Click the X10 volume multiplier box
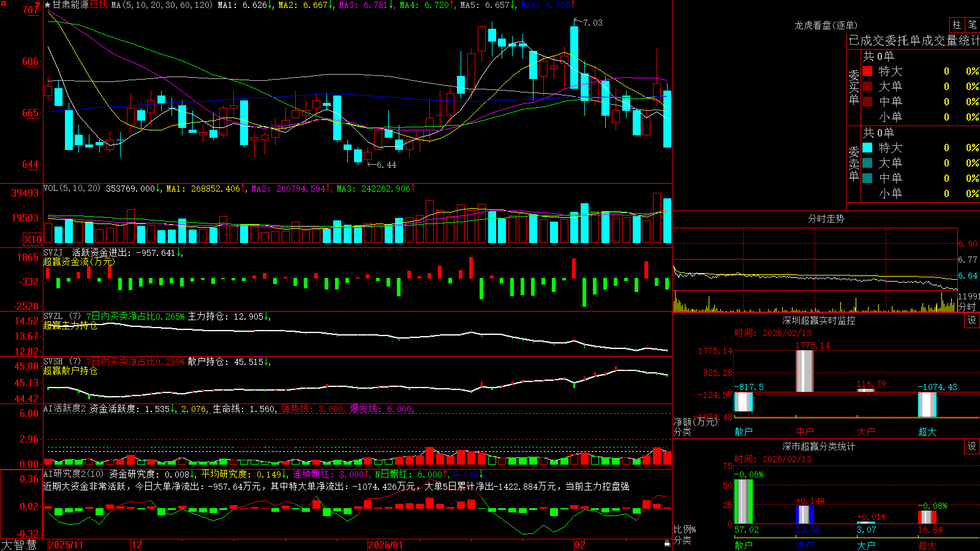Image resolution: width=980 pixels, height=551 pixels. 32,239
